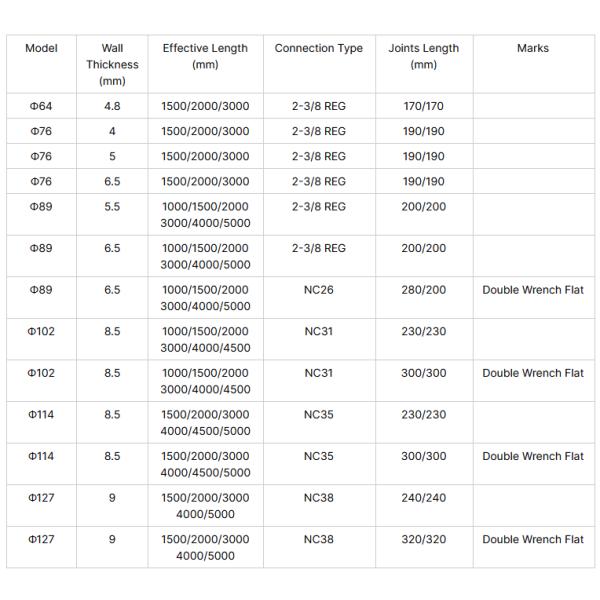This screenshot has width=600, height=600.
Task: Select Double Wrench Flat in the 320/320 row
Action: point(532,540)
